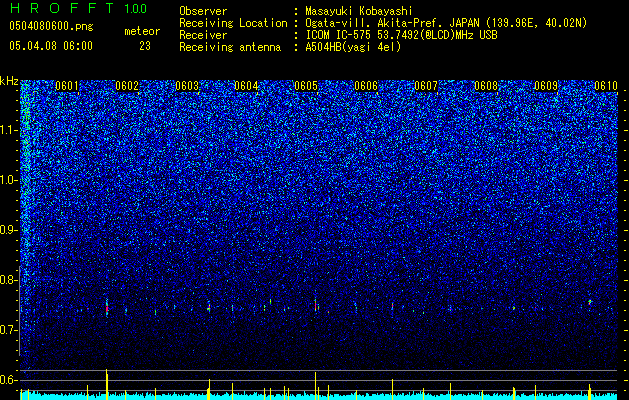This screenshot has height=400, width=629.
Task: Click the 0.6 frequency axis label
Action: click(x=9, y=380)
